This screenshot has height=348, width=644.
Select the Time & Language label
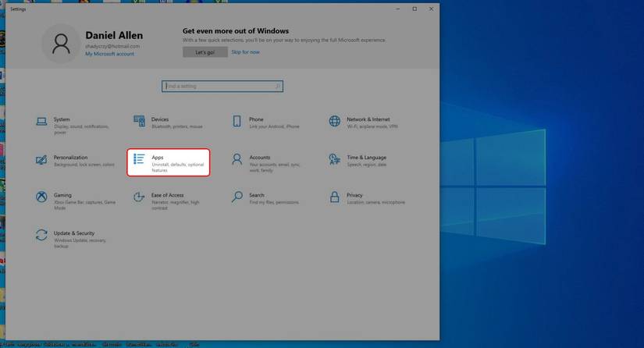pos(367,157)
